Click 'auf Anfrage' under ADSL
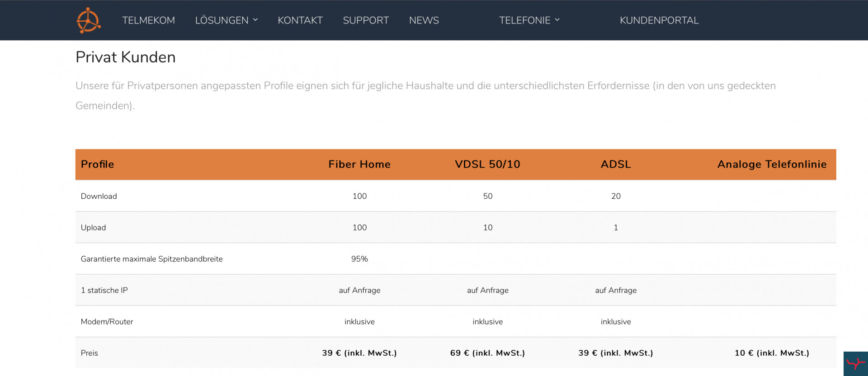Screen dimensions: 868x376 click(616, 290)
